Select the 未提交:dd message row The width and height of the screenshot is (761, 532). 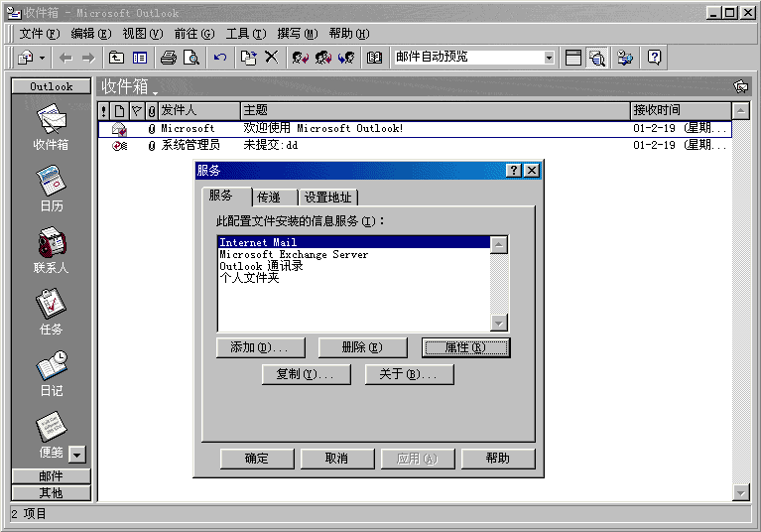tap(415, 145)
